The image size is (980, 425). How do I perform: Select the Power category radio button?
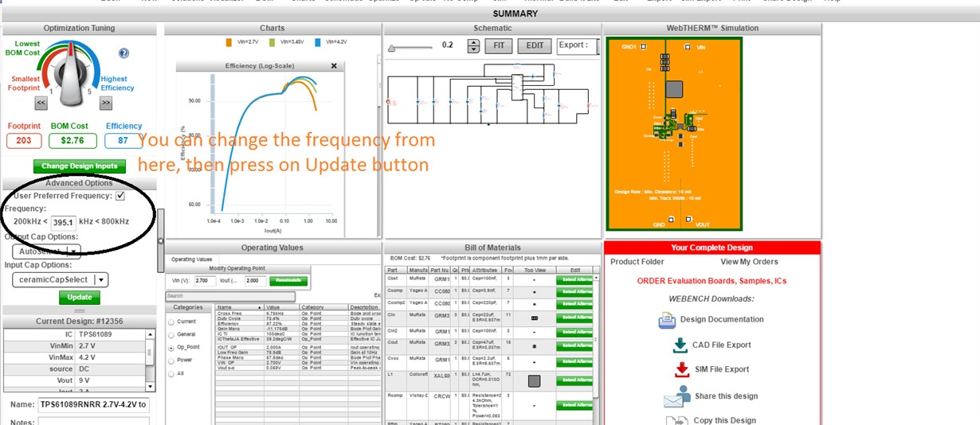(171, 360)
